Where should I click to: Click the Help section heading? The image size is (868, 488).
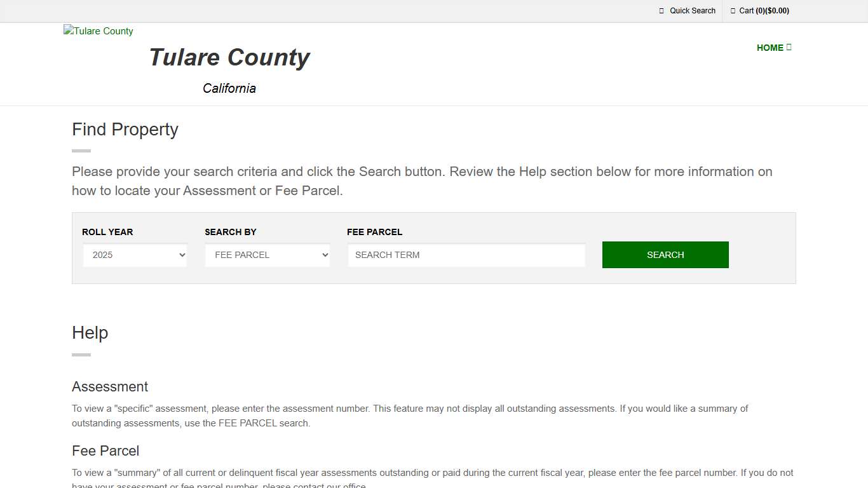click(x=90, y=332)
